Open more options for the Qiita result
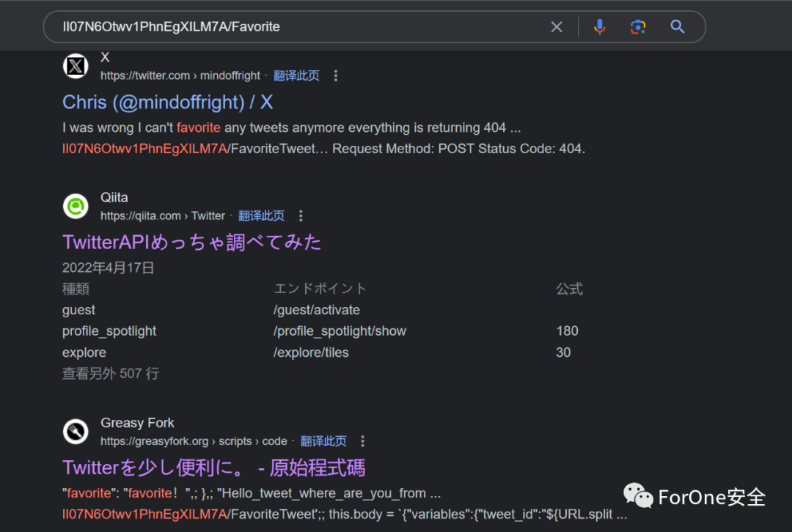This screenshot has width=792, height=532. pos(301,216)
